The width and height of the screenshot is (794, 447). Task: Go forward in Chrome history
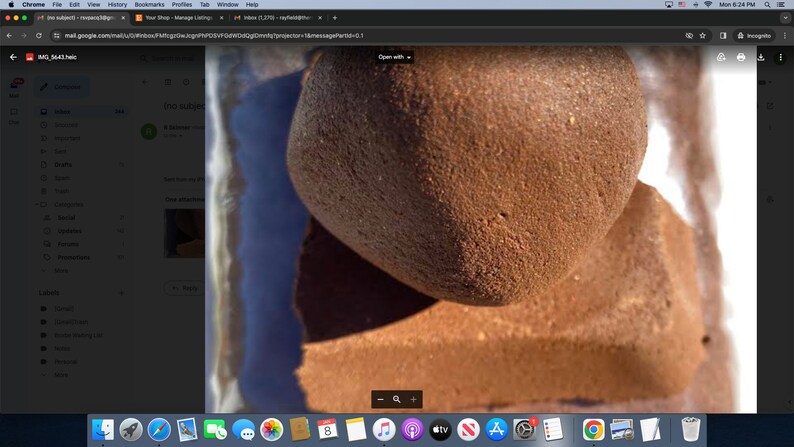(x=24, y=35)
